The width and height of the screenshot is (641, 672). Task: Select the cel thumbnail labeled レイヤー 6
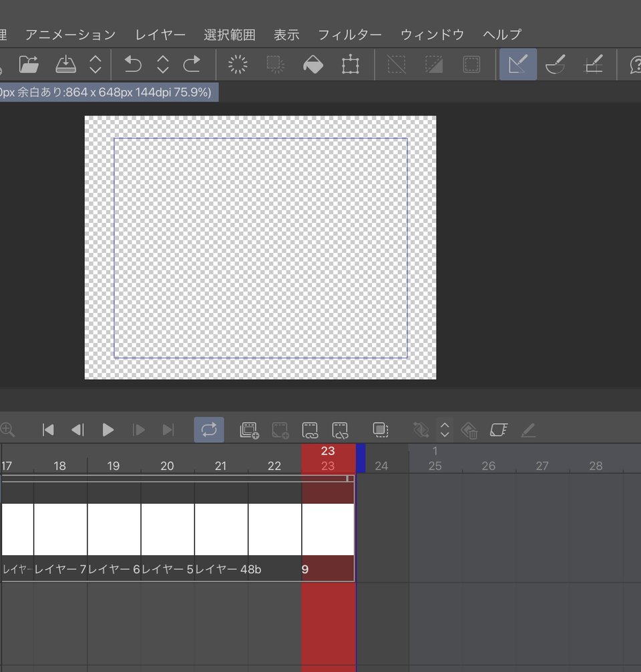(114, 530)
